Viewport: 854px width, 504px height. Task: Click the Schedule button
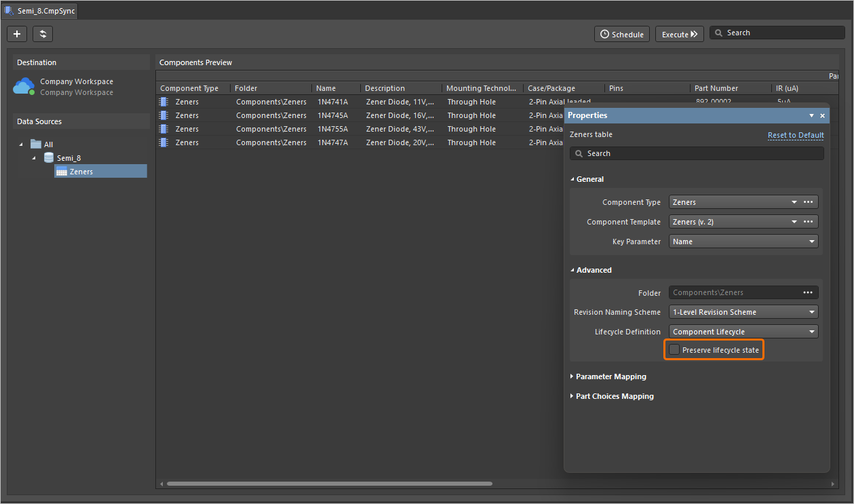click(x=622, y=34)
